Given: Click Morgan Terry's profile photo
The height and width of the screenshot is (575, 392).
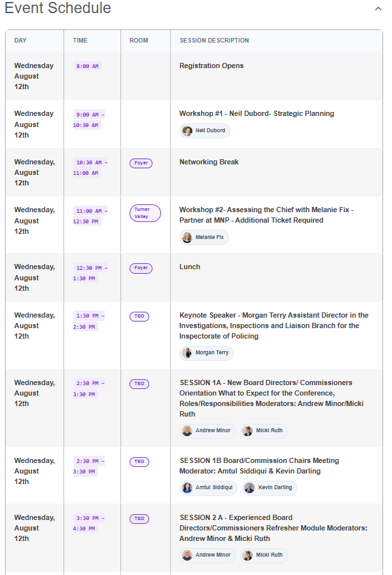Looking at the screenshot, I should pyautogui.click(x=187, y=353).
